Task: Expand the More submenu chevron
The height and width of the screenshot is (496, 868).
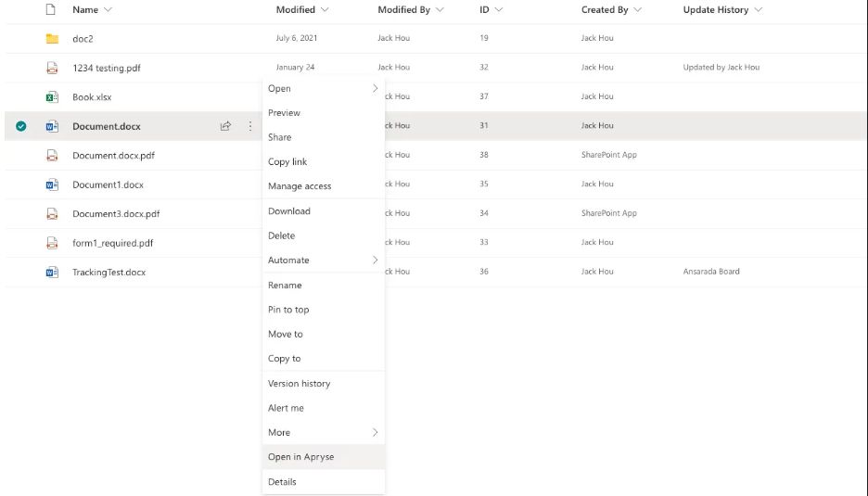Action: 375,432
